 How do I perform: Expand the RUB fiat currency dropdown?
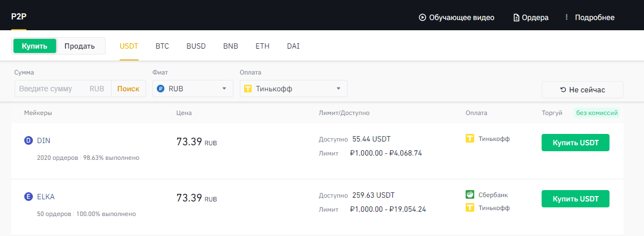[x=192, y=89]
